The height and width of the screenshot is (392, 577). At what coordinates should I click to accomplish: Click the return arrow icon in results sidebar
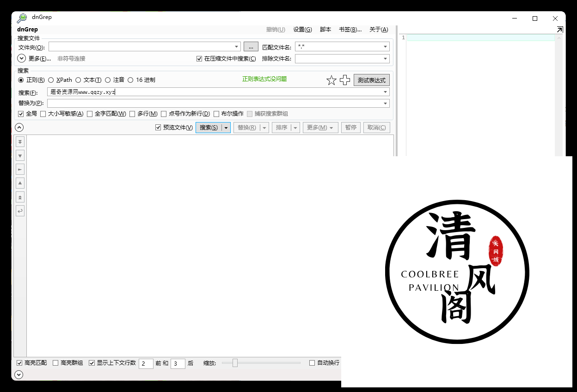20,211
